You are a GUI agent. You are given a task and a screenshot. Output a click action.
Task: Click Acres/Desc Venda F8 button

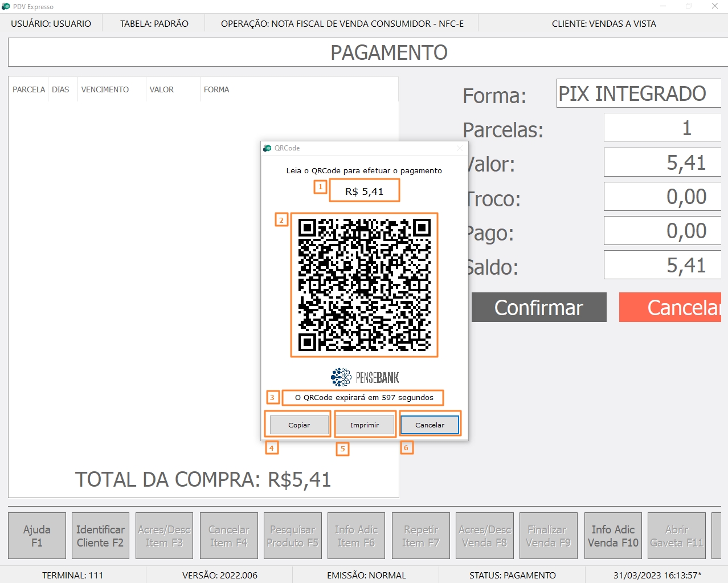click(485, 536)
